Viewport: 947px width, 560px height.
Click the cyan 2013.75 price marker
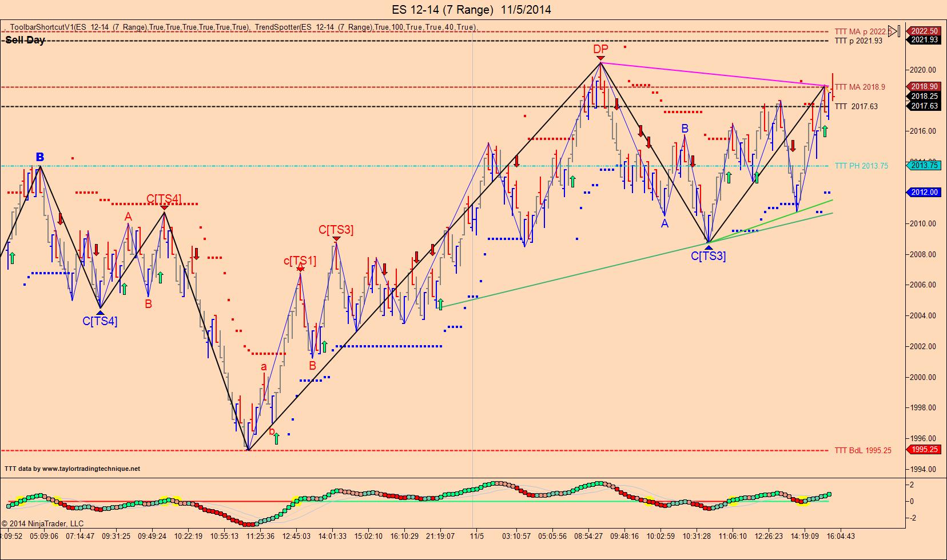[x=924, y=166]
